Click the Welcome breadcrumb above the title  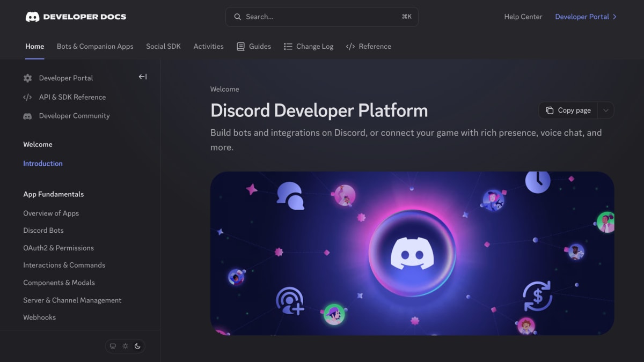point(225,89)
